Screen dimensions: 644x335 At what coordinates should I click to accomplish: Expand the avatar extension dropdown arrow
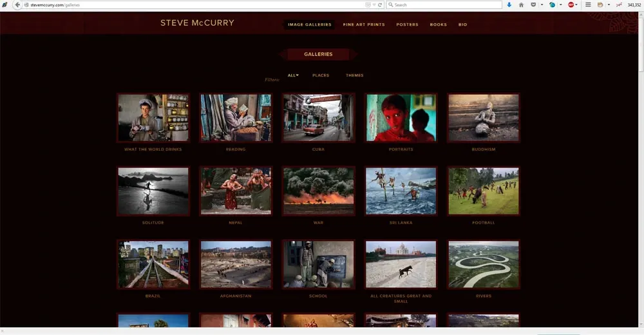[x=609, y=5]
